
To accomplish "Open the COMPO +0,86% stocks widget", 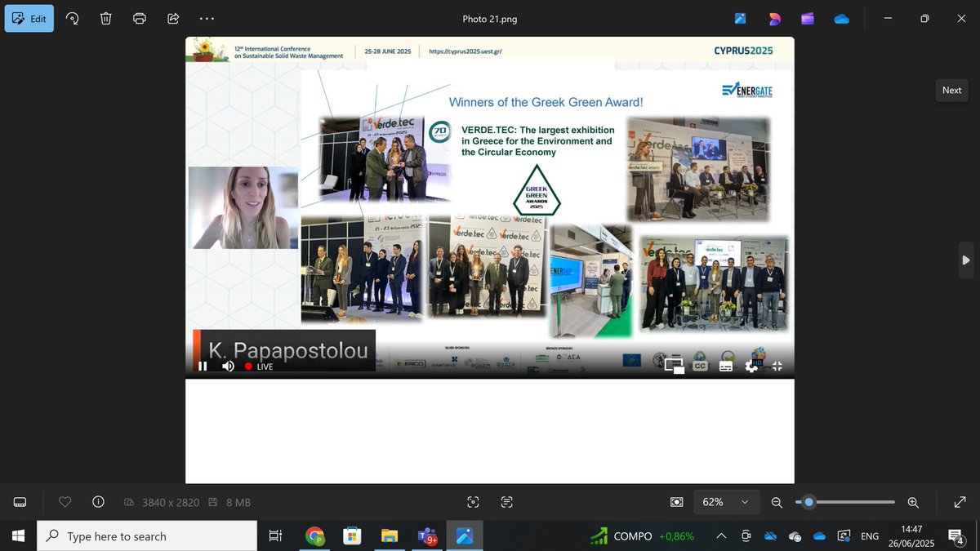I will pyautogui.click(x=643, y=536).
